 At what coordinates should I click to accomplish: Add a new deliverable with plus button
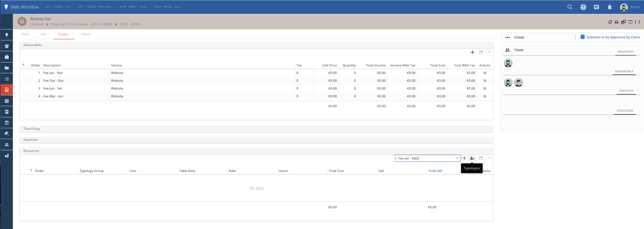tap(472, 52)
